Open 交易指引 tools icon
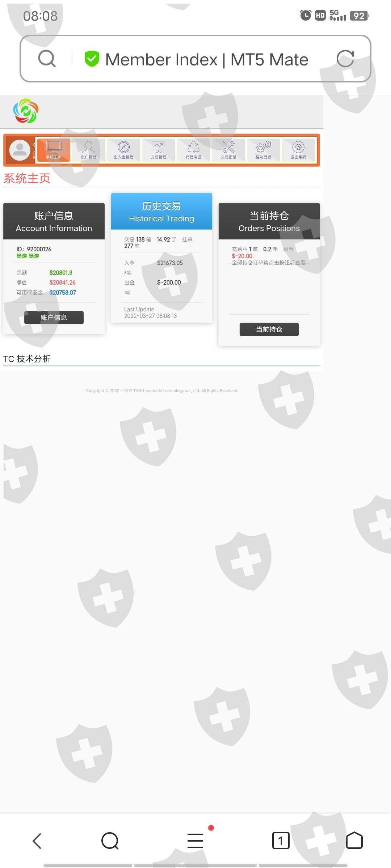 tap(228, 150)
